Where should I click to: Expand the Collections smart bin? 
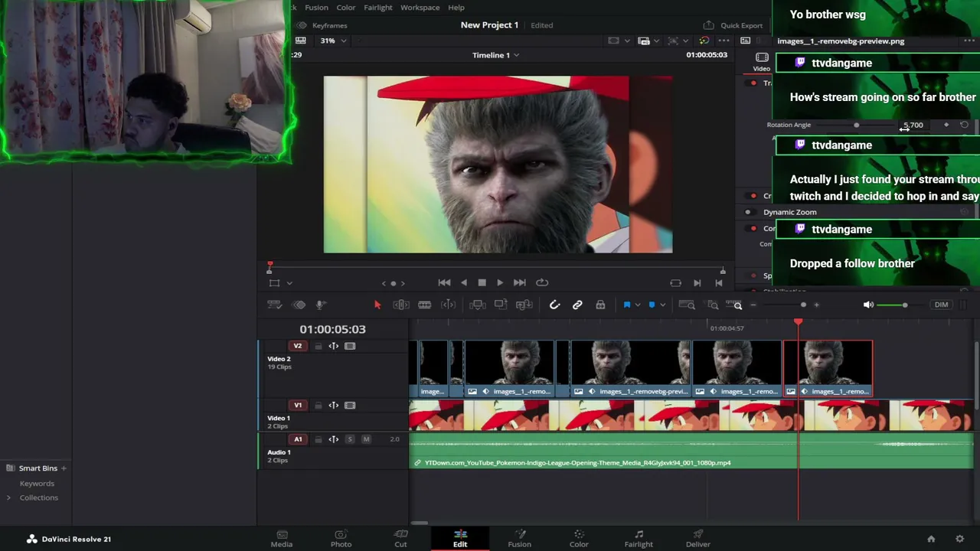click(x=8, y=497)
